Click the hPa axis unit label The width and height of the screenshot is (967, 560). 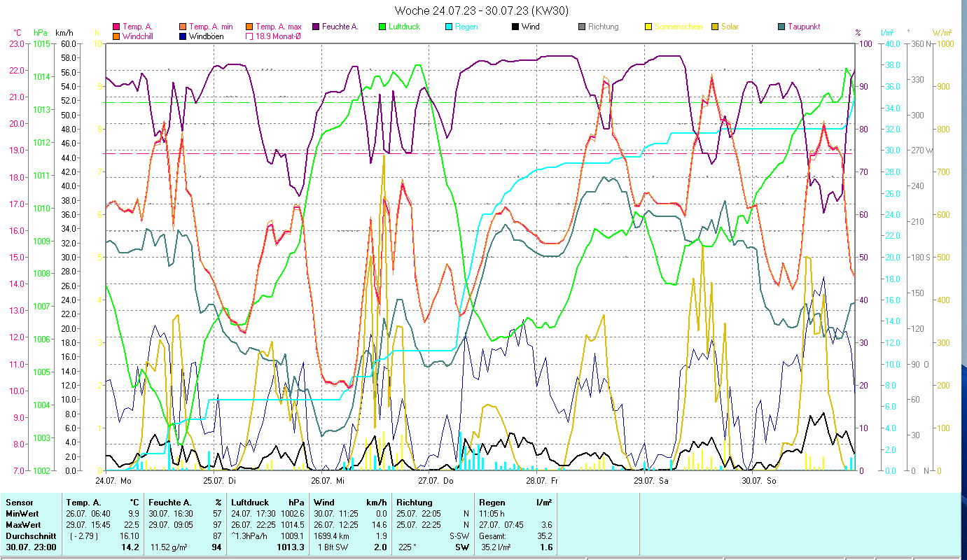(x=41, y=33)
